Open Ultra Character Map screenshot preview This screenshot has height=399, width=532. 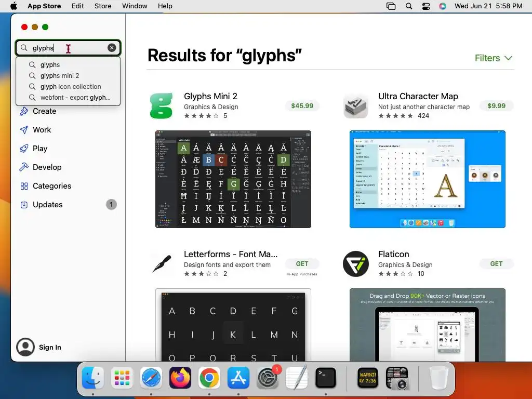point(428,179)
